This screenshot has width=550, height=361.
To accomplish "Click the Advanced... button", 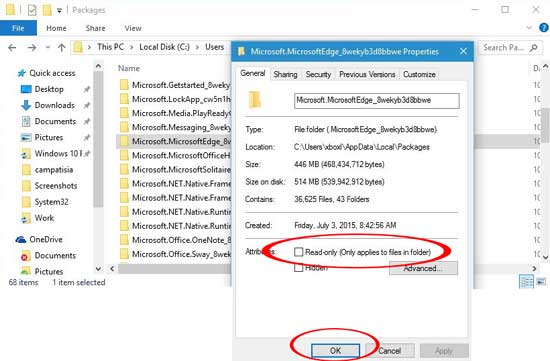I will [423, 268].
